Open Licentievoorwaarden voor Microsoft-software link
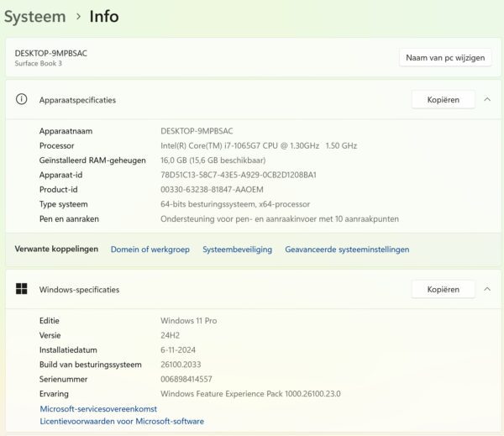Screen dimensions: 504x436 coord(122,421)
